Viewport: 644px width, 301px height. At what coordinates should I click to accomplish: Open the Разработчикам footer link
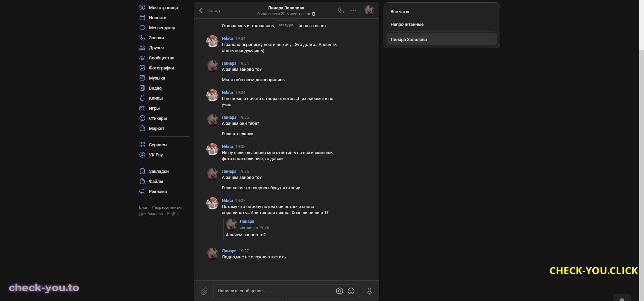tap(167, 207)
